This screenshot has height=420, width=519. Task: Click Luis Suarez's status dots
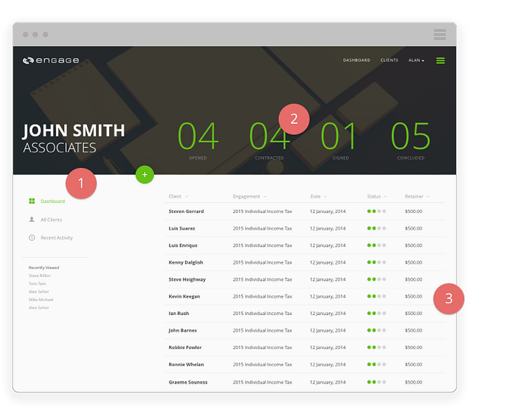click(377, 228)
